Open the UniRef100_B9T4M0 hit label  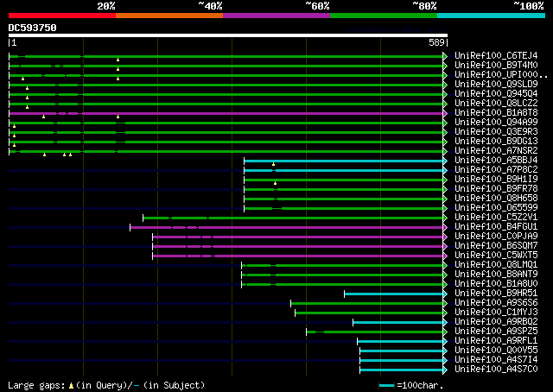coord(496,66)
